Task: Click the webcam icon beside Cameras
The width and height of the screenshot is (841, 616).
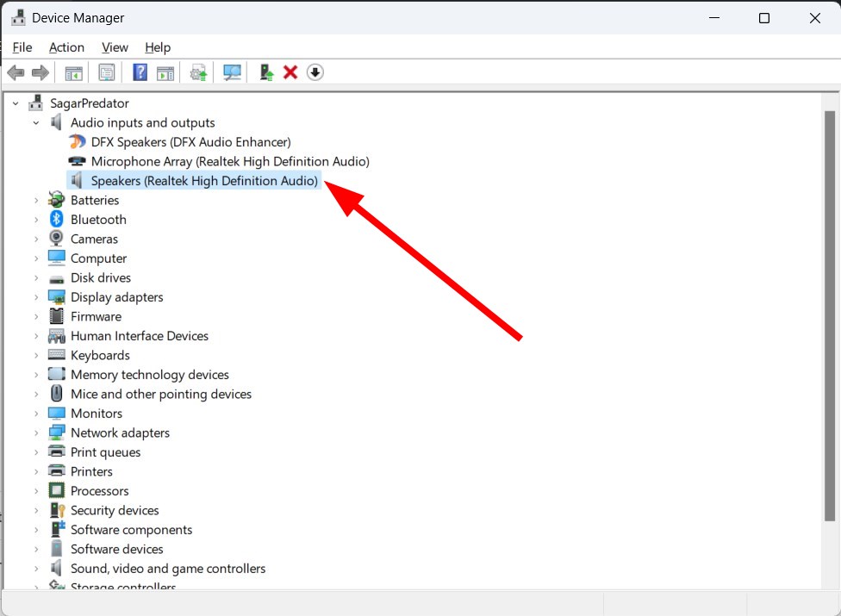Action: click(56, 238)
